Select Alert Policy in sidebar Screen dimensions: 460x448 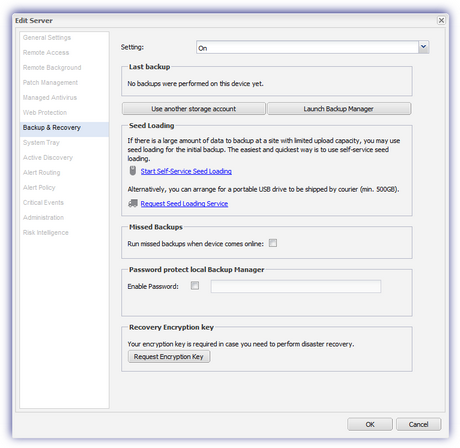coord(39,188)
